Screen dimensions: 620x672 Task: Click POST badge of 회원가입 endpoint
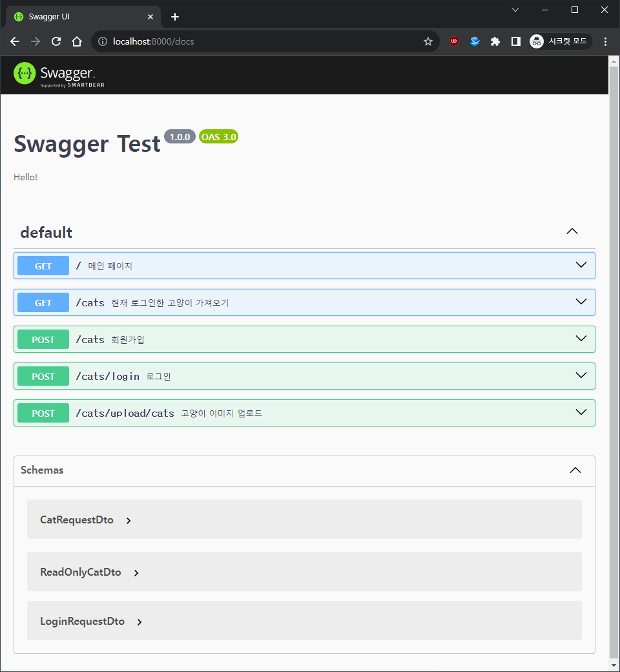(43, 339)
